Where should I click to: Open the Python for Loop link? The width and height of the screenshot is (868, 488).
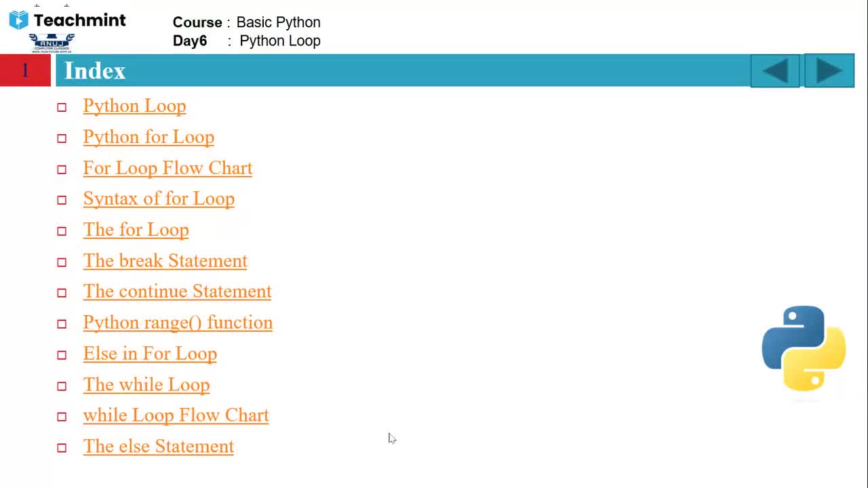(x=149, y=137)
